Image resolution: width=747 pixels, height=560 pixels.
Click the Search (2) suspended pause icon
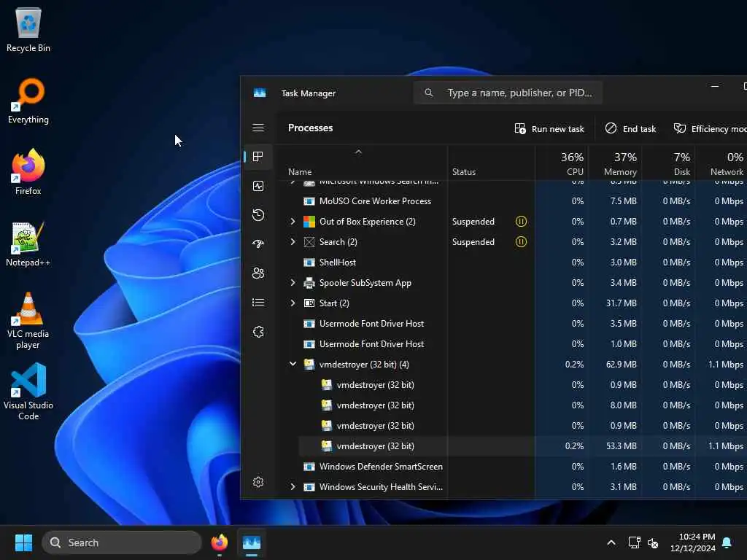coord(521,242)
